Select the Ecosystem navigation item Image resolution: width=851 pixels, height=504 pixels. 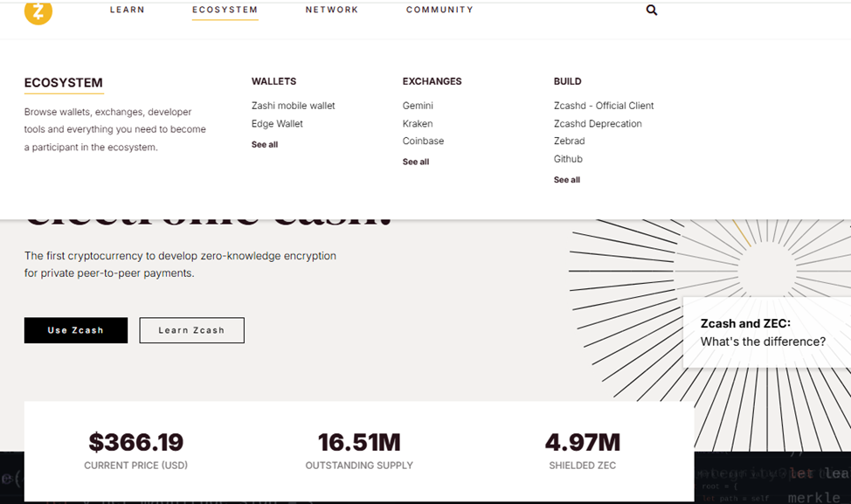point(225,10)
